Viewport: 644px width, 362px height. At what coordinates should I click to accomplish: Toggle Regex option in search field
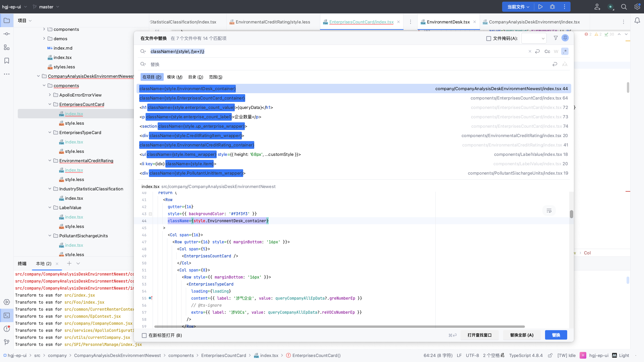[565, 51]
